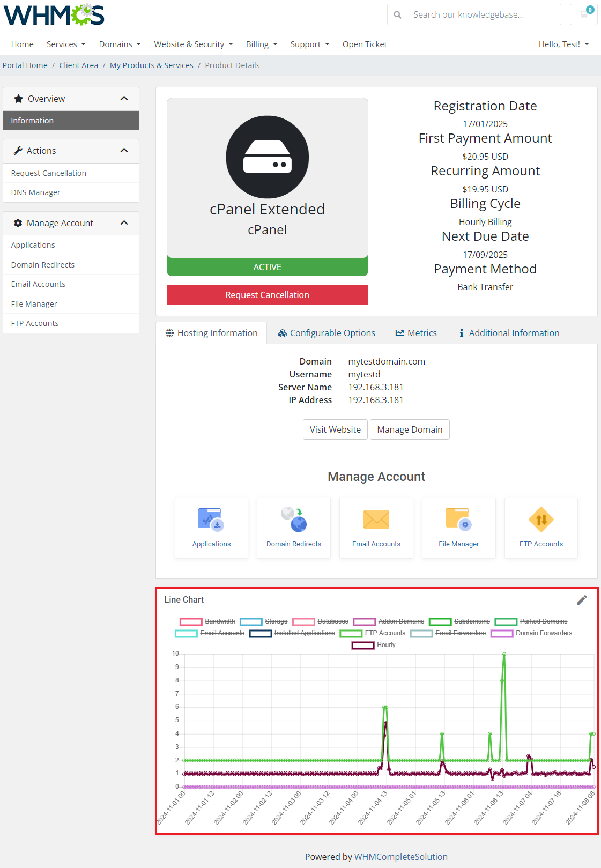Screen dimensions: 601x868
Task: Click the Email Forwarders legend swatch
Action: tap(421, 633)
